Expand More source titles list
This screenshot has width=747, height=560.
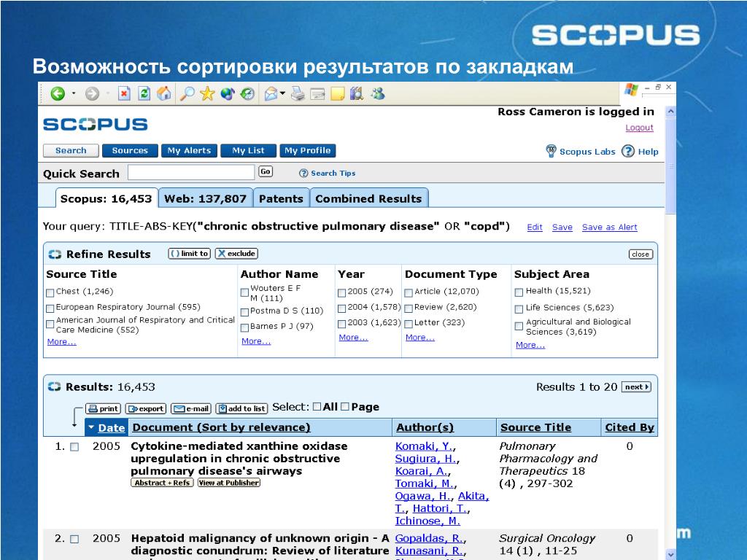pos(61,341)
